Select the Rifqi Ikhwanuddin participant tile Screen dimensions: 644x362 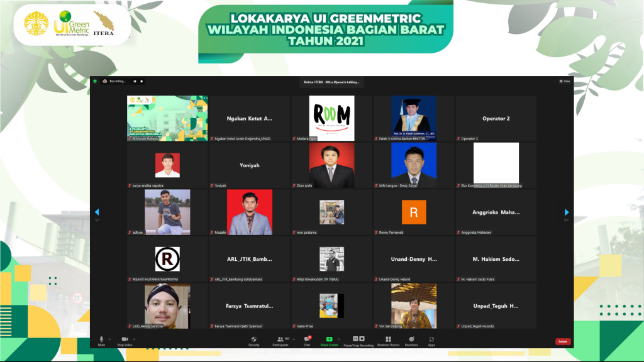tap(331, 259)
